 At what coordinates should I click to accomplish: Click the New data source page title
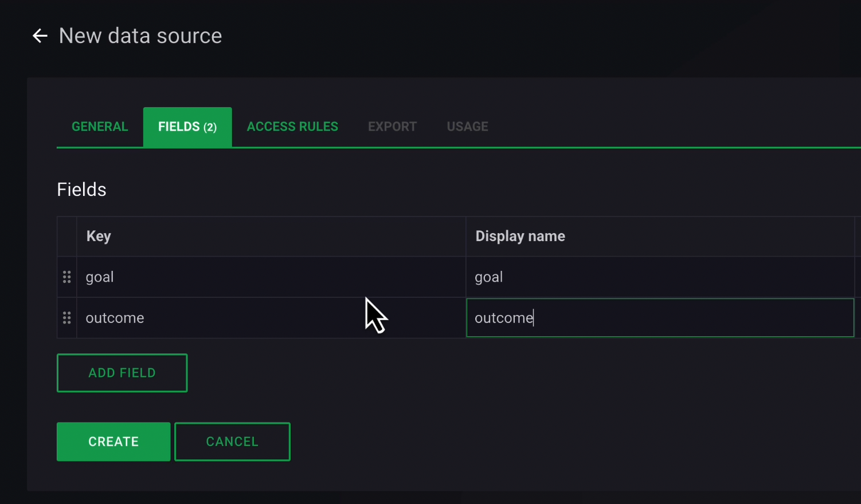(140, 36)
